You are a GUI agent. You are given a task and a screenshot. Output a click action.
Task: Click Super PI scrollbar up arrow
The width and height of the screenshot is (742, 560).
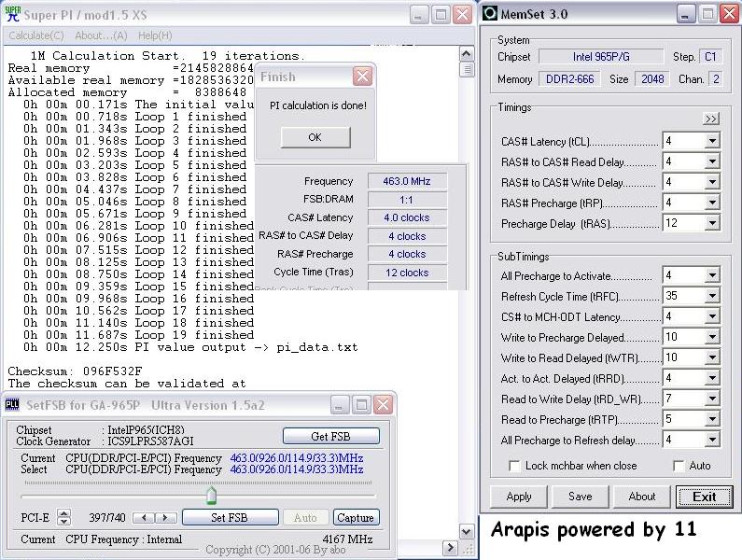click(x=466, y=54)
